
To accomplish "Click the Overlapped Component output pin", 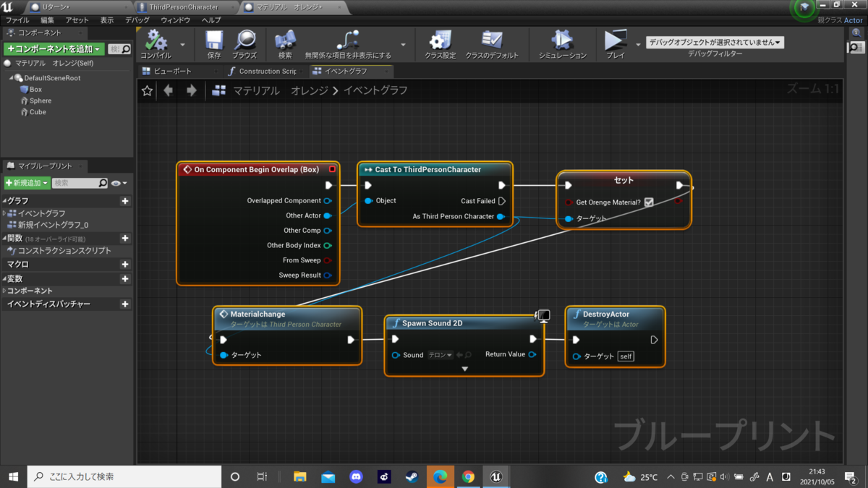I will point(328,201).
